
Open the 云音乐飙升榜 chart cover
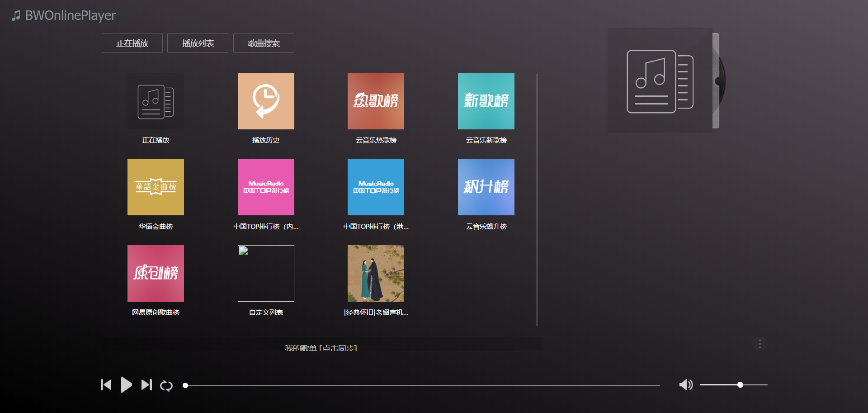coord(486,187)
